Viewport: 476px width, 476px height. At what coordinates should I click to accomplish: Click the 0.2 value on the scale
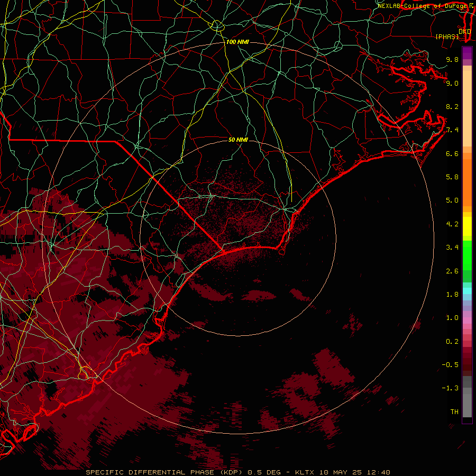coord(452,342)
